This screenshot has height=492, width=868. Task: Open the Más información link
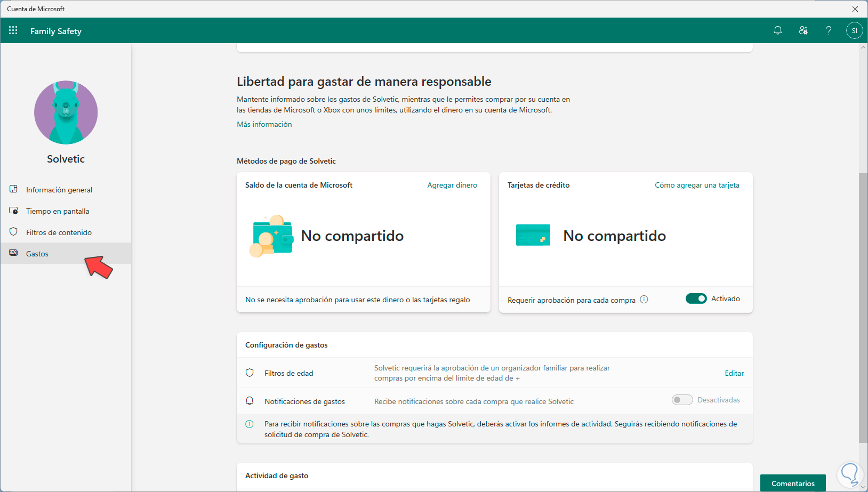[x=264, y=124]
